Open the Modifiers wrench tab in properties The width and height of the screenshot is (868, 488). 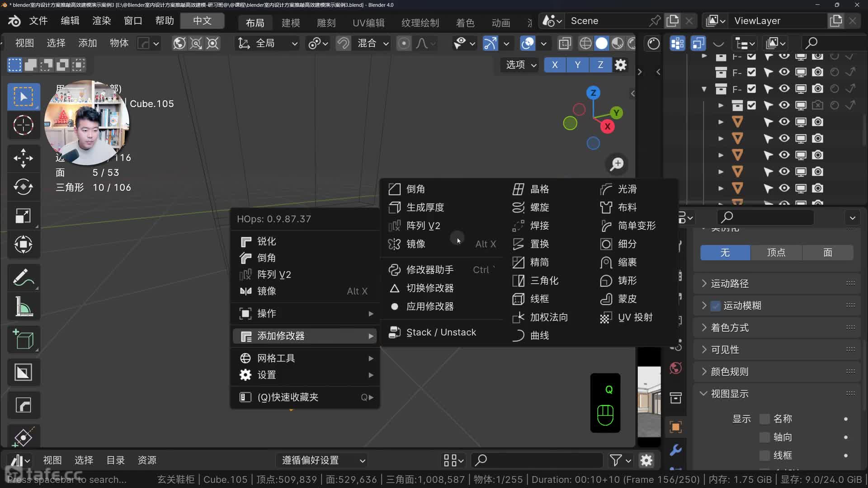pos(675,450)
